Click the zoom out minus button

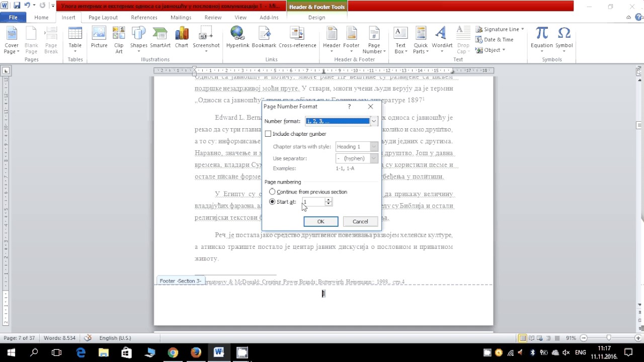(584, 338)
